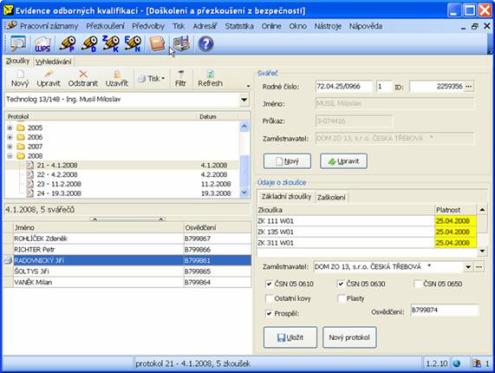This screenshot has height=373, width=495.
Task: Select exam row ZK 311 W01
Action: 367,243
